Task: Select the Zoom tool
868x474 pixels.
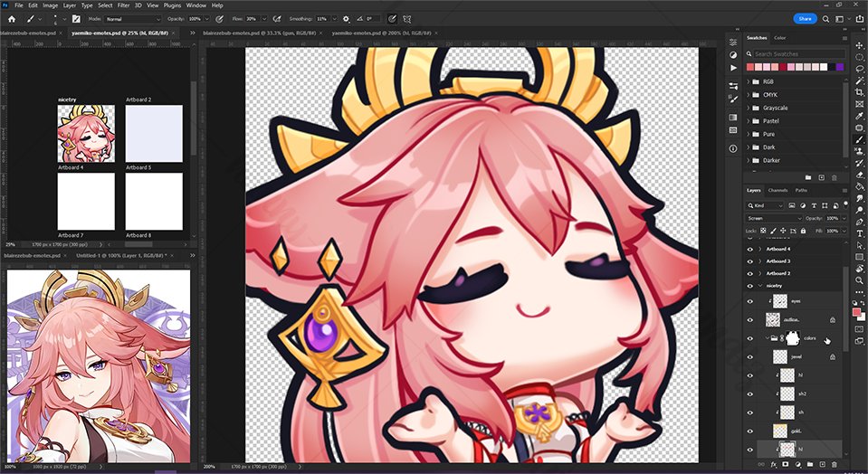Action: click(860, 280)
